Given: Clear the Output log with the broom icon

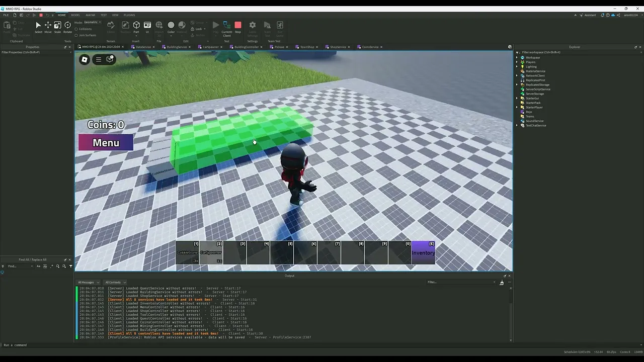Looking at the screenshot, I should coord(502,283).
